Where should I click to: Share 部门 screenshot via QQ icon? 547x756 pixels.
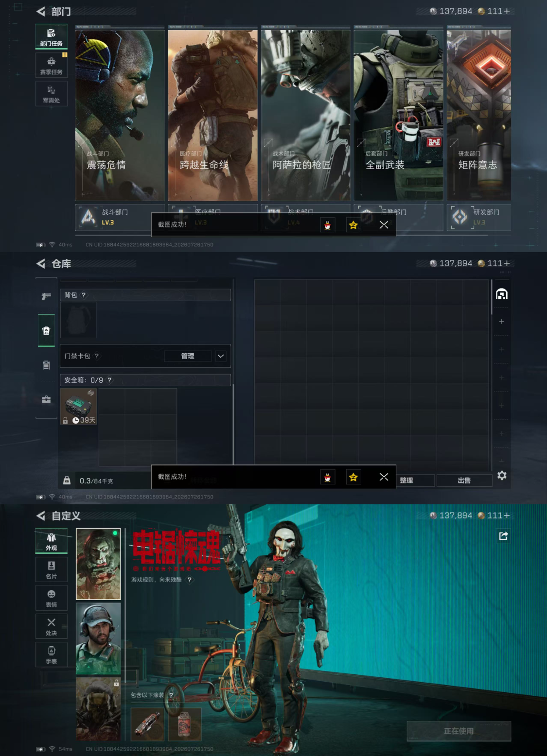click(328, 225)
